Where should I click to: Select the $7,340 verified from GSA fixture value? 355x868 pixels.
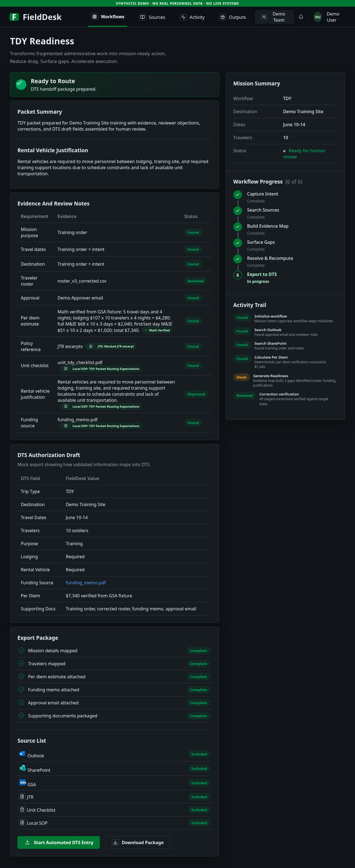tap(99, 596)
